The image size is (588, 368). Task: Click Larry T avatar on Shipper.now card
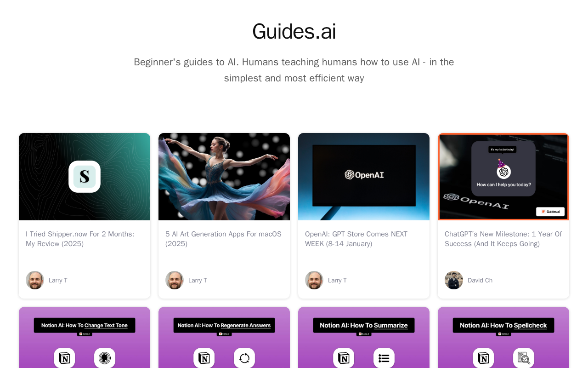[35, 280]
